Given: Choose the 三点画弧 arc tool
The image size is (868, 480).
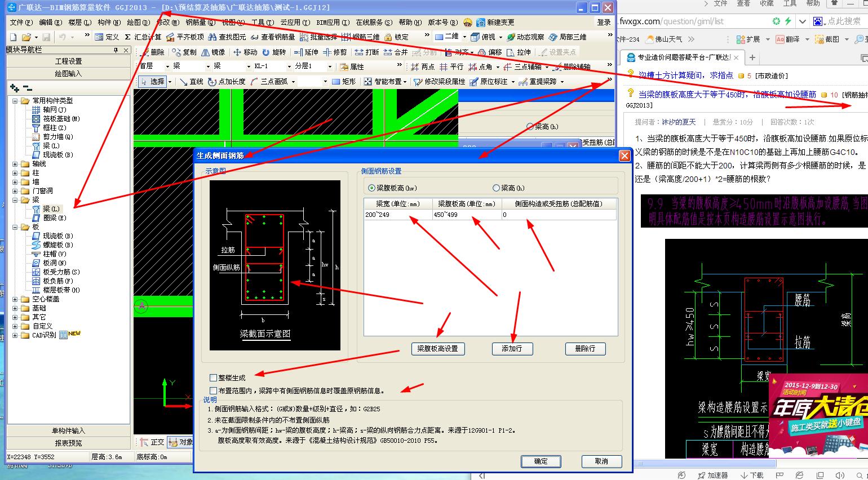Looking at the screenshot, I should click(268, 81).
